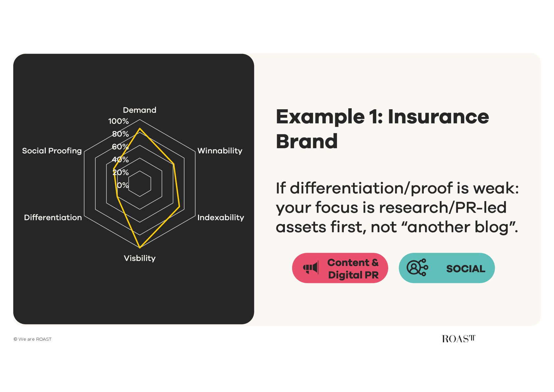Viewport: 554px width, 392px height.
Task: Click the 0% scale label
Action: [123, 185]
